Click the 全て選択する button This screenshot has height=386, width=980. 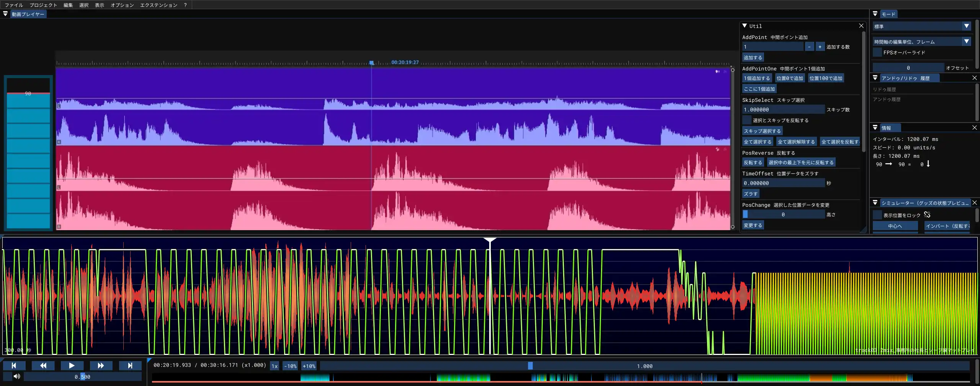pyautogui.click(x=758, y=142)
